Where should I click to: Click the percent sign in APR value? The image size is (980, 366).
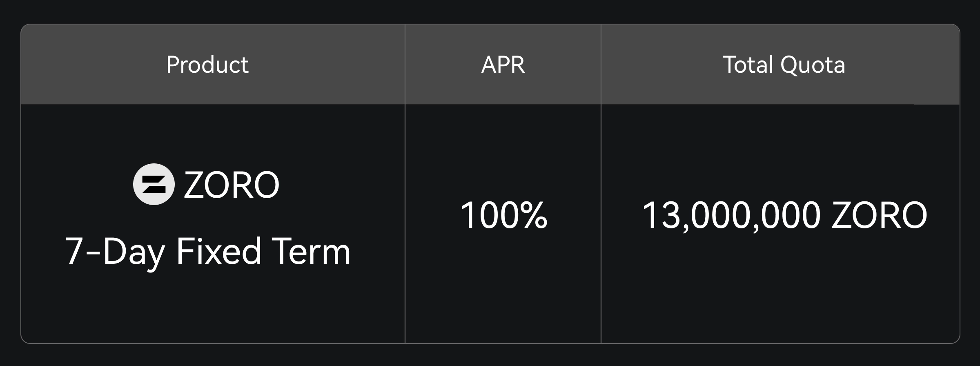[x=534, y=215]
